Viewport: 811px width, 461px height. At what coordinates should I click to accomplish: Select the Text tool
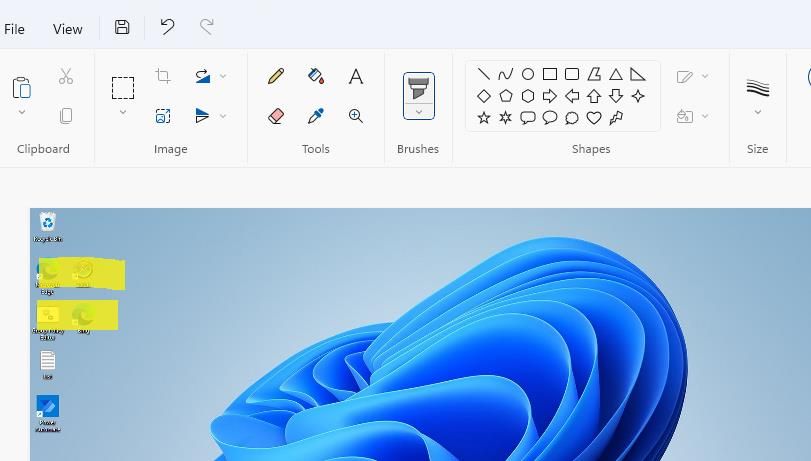click(x=356, y=77)
